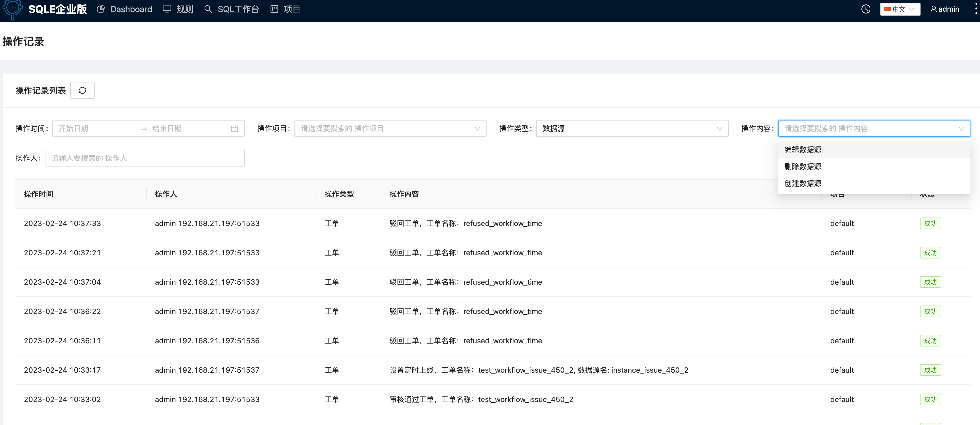The width and height of the screenshot is (980, 425).
Task: Open the 操作项目 selection dropdown
Action: tap(390, 128)
